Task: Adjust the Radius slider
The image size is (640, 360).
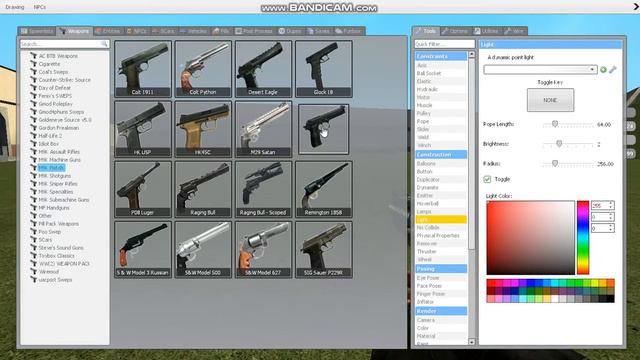Action: (x=555, y=164)
